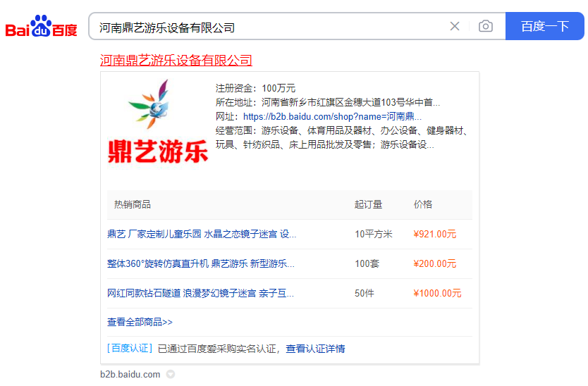Screen dimensions: 588x386
Task: Clear the search box with the X icon
Action: 455,27
